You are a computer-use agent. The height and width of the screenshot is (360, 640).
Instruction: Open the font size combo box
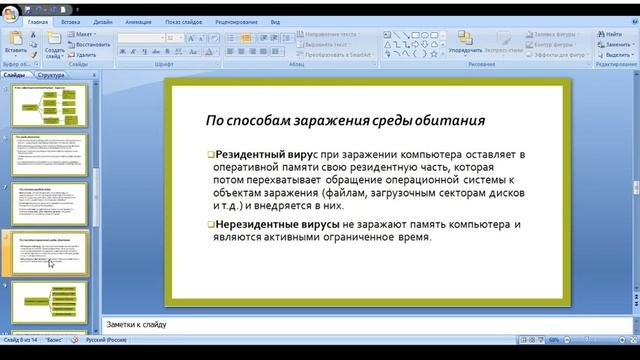pyautogui.click(x=175, y=38)
